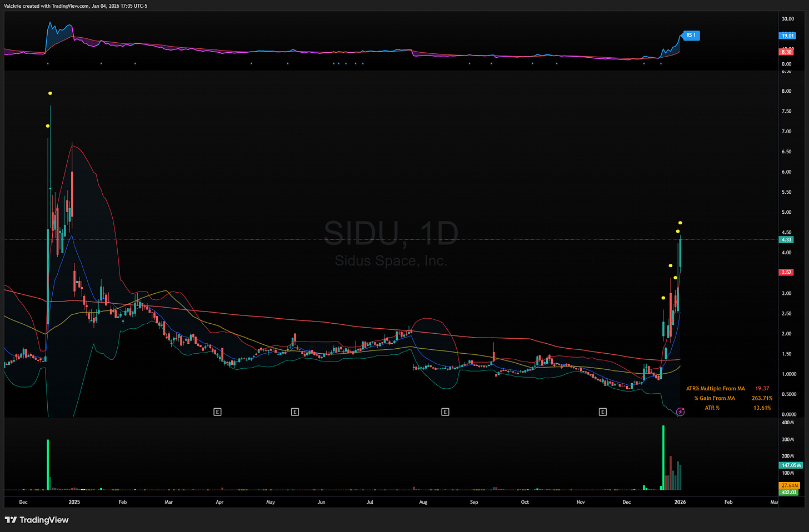Open the earnings E marker in mid-August
The image size is (809, 532).
[445, 412]
